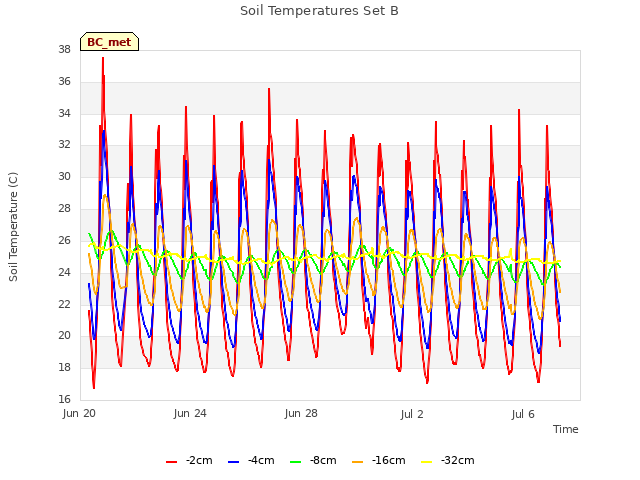The image size is (640, 480).
Task: Click the BC_met annotation tag
Action: pos(109,42)
